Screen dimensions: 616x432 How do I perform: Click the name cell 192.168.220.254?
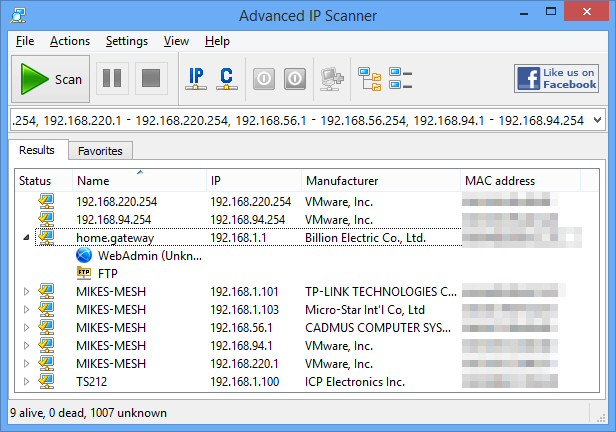[x=117, y=201]
